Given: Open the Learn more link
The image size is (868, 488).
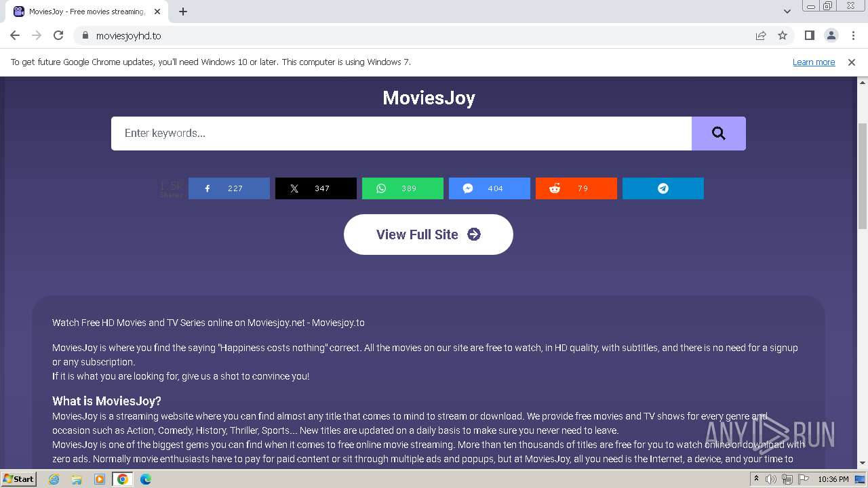Looking at the screenshot, I should 814,62.
